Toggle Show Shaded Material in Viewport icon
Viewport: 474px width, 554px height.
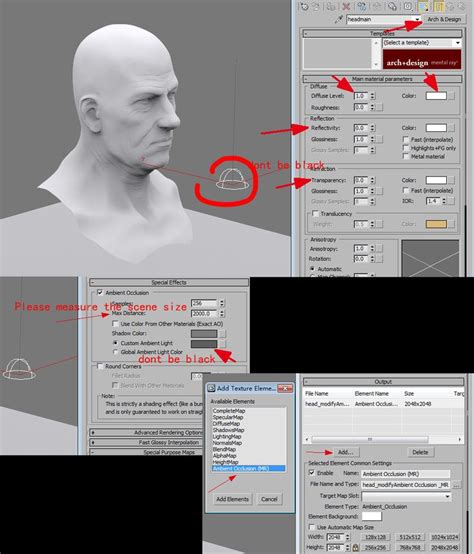[x=423, y=6]
